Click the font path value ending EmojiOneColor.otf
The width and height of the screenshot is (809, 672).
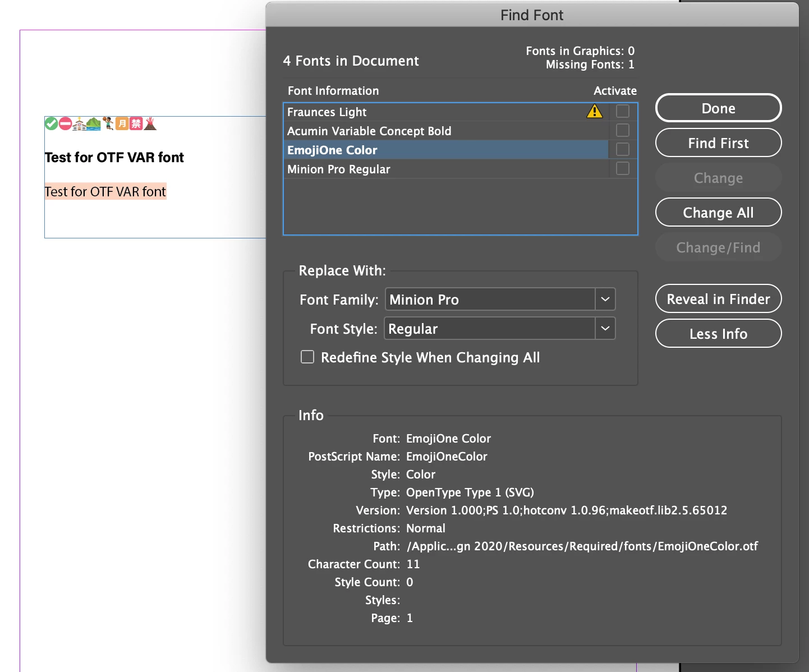[582, 546]
